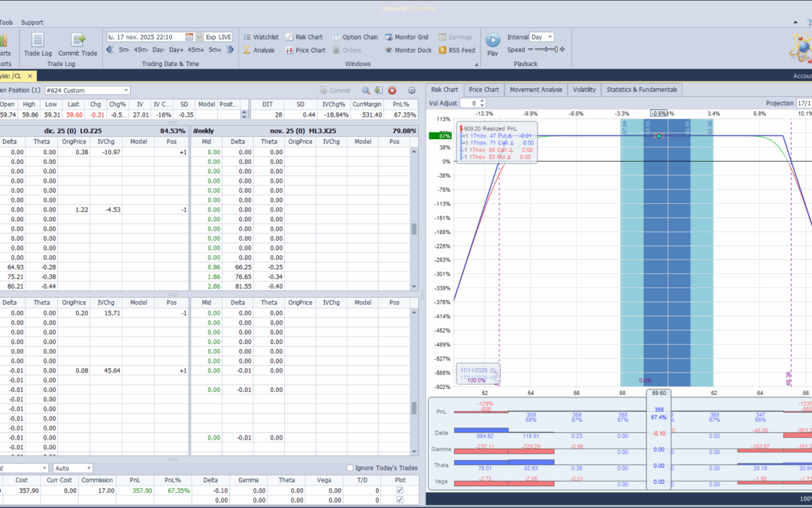This screenshot has width=812, height=508.
Task: Open the calendar date picker icon
Action: pyautogui.click(x=189, y=37)
